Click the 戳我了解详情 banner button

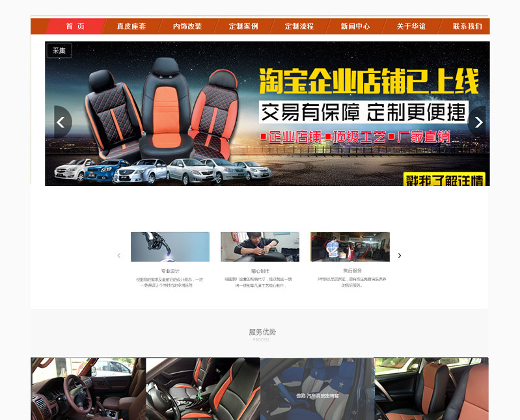445,179
